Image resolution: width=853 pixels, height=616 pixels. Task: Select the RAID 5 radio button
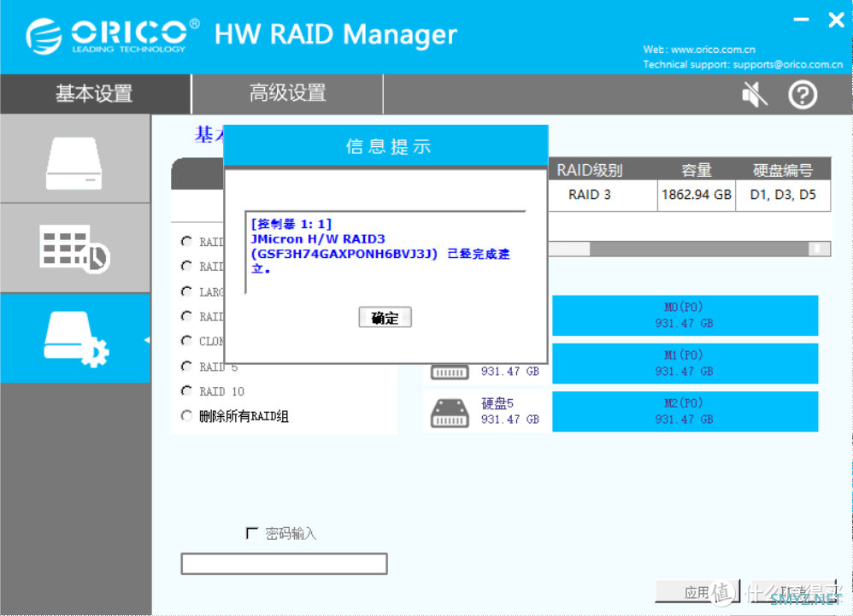pos(186,367)
